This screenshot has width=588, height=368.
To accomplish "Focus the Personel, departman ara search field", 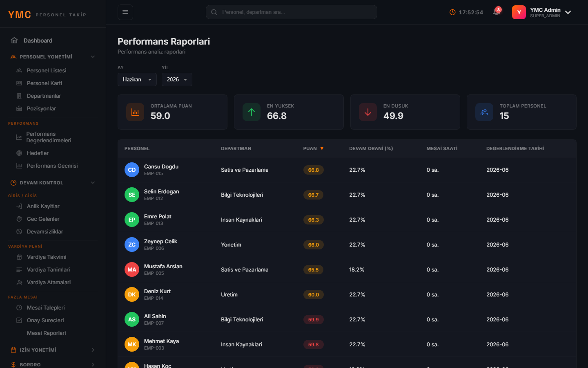I will click(x=292, y=12).
